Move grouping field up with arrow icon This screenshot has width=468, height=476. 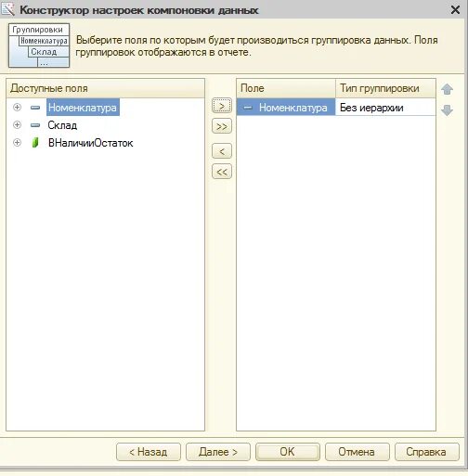pos(447,89)
